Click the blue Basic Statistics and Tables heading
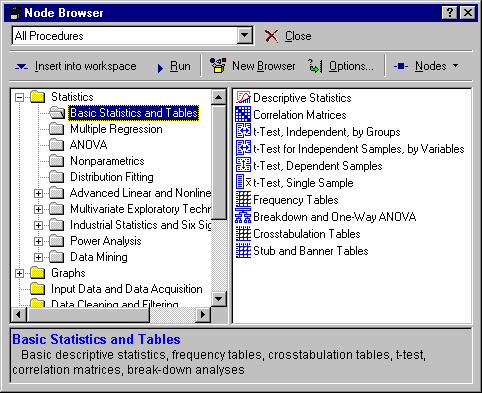482x393 pixels. point(96,339)
